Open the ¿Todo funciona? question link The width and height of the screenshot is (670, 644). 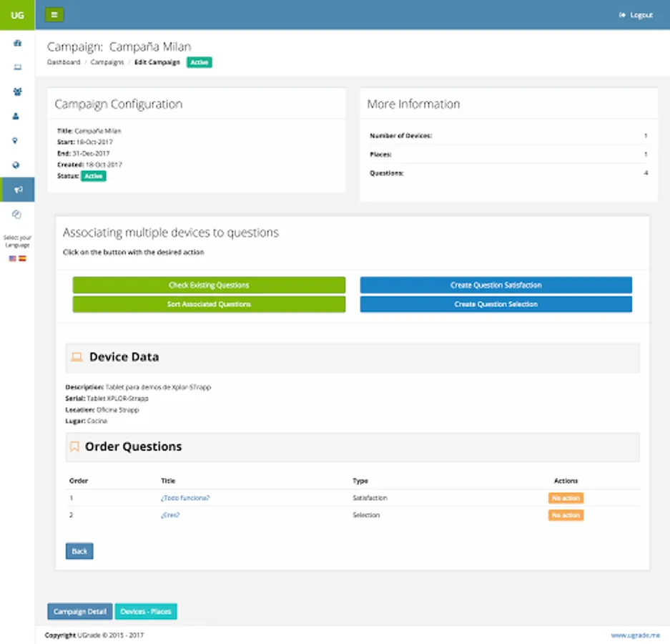pos(185,498)
